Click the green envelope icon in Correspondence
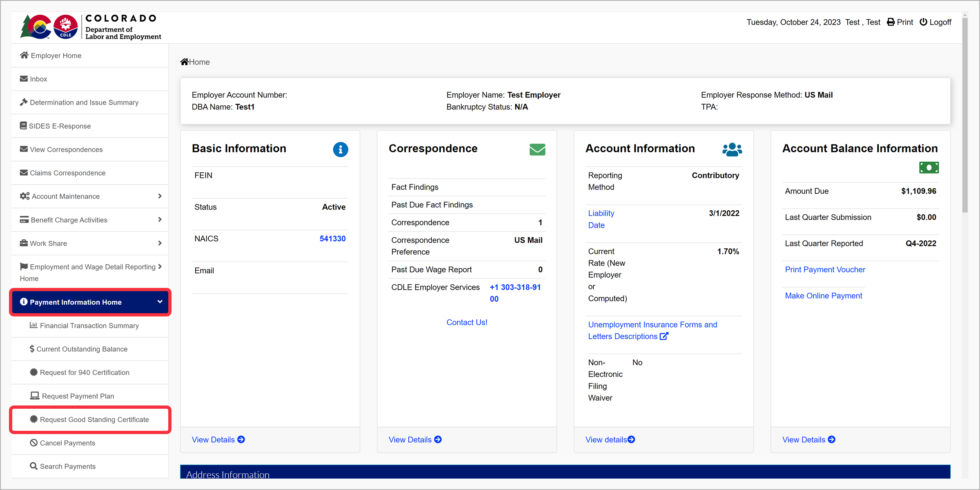The height and width of the screenshot is (490, 980). point(537,149)
